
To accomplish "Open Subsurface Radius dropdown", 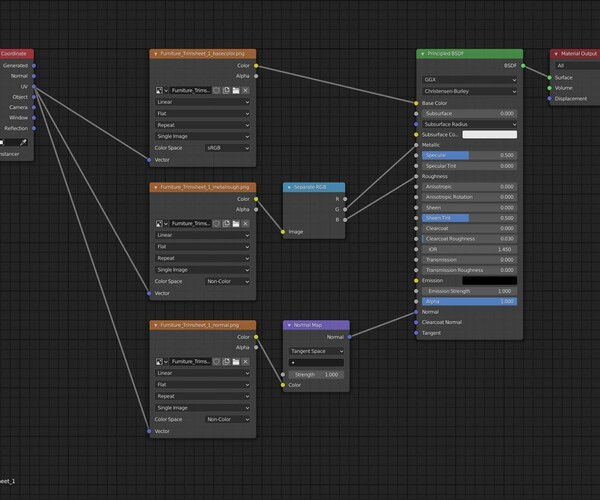I will click(x=470, y=124).
